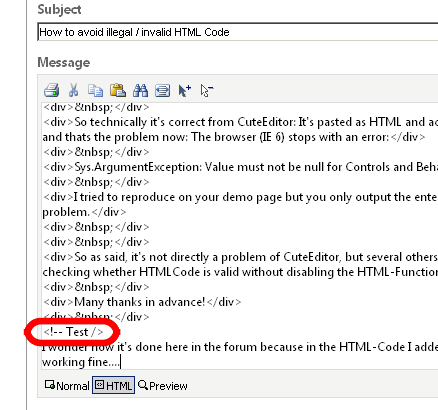Viewport: 438px width, 410px height.
Task: Click the 'I tried to reproduce' line
Action: click(x=240, y=197)
